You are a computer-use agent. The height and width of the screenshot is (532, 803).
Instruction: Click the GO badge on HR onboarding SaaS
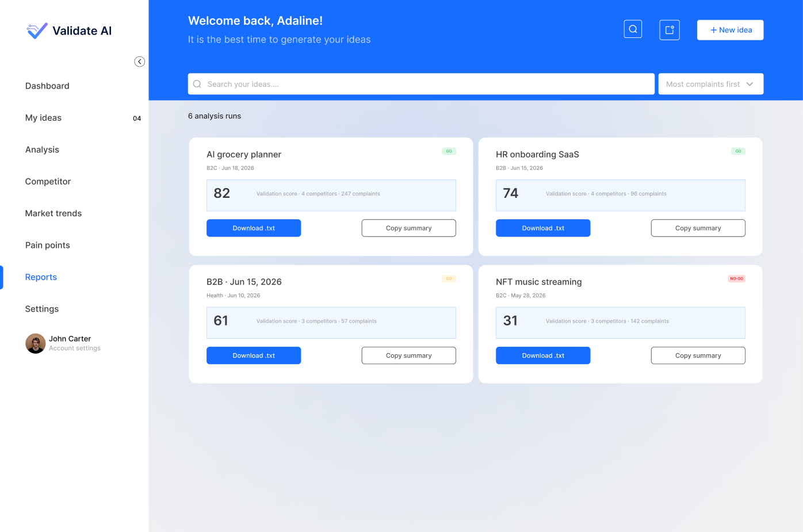(x=738, y=151)
